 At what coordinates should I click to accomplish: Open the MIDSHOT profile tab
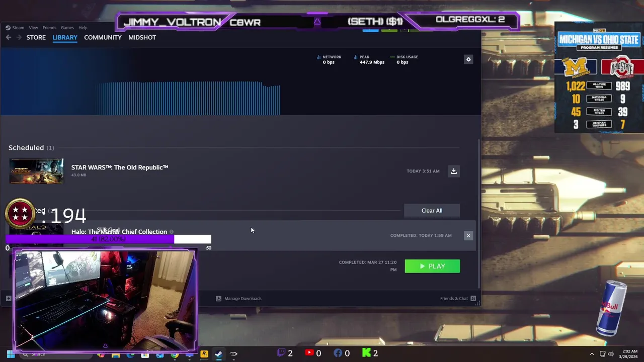tap(142, 37)
